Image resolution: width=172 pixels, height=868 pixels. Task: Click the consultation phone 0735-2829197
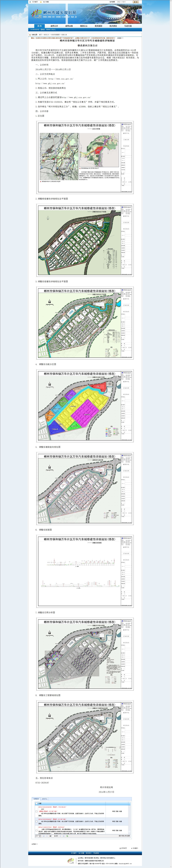tap(42, 783)
